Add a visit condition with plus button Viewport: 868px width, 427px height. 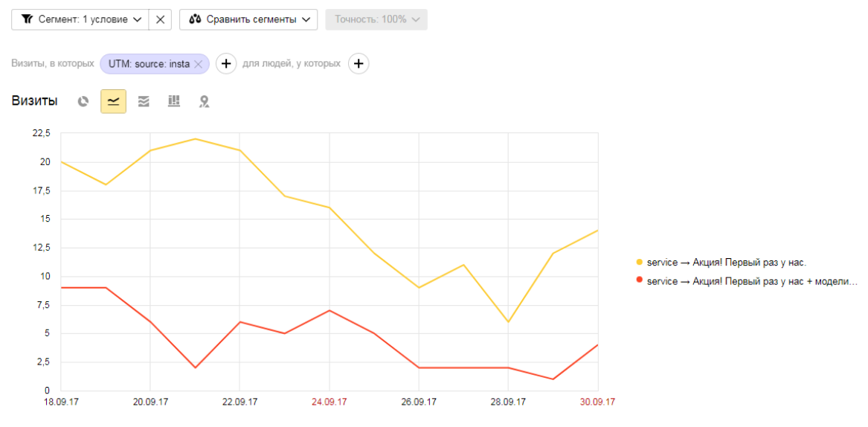click(226, 64)
